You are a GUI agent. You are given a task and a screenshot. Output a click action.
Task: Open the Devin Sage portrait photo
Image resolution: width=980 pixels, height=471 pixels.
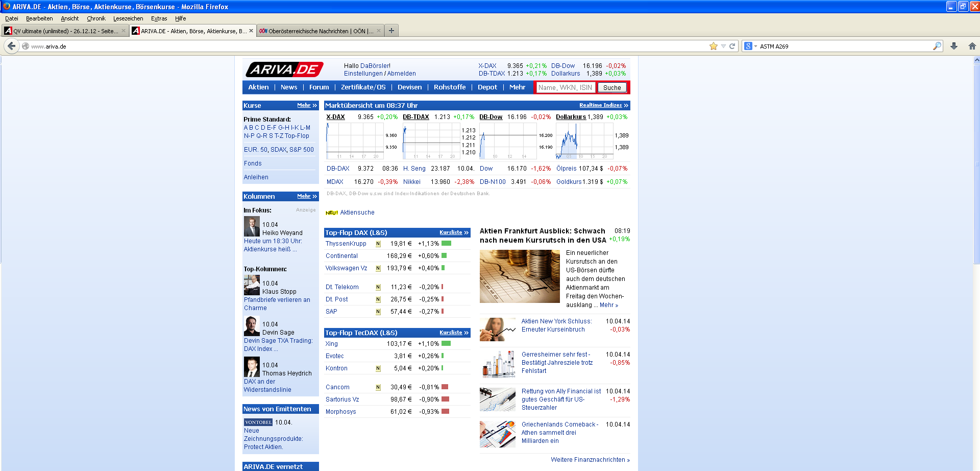click(x=252, y=326)
